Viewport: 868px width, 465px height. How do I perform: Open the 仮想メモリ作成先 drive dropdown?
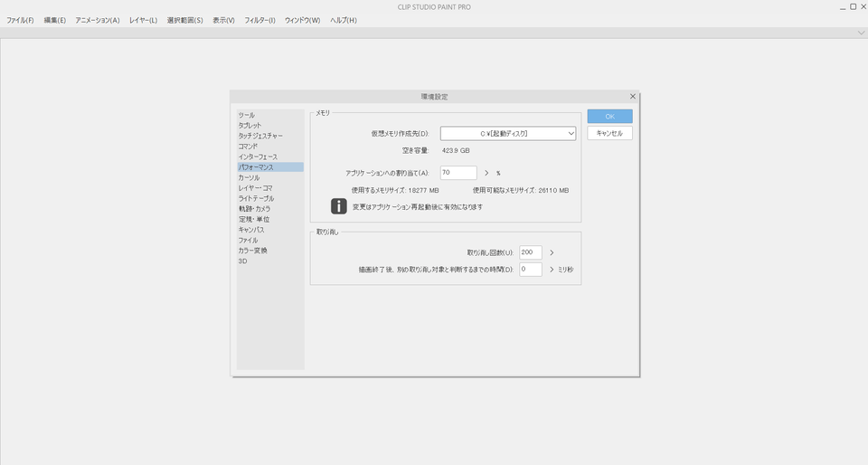(x=508, y=134)
